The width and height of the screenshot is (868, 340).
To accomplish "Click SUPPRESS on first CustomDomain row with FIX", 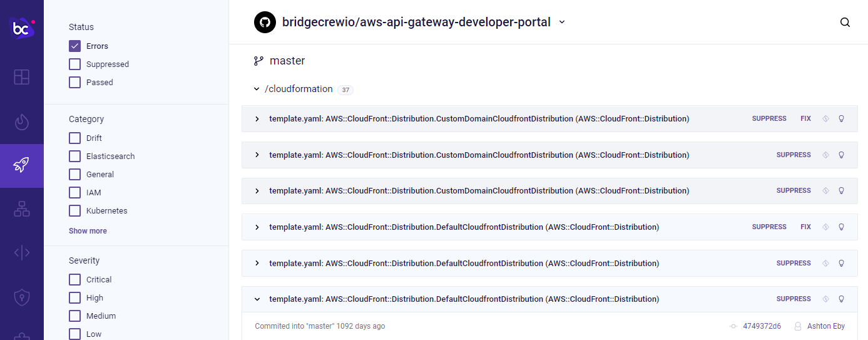I will 769,118.
